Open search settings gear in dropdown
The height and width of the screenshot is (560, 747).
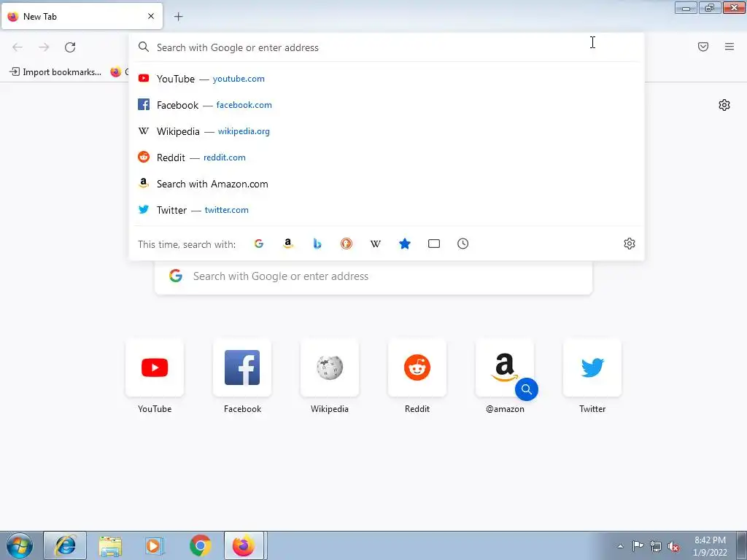[630, 244]
